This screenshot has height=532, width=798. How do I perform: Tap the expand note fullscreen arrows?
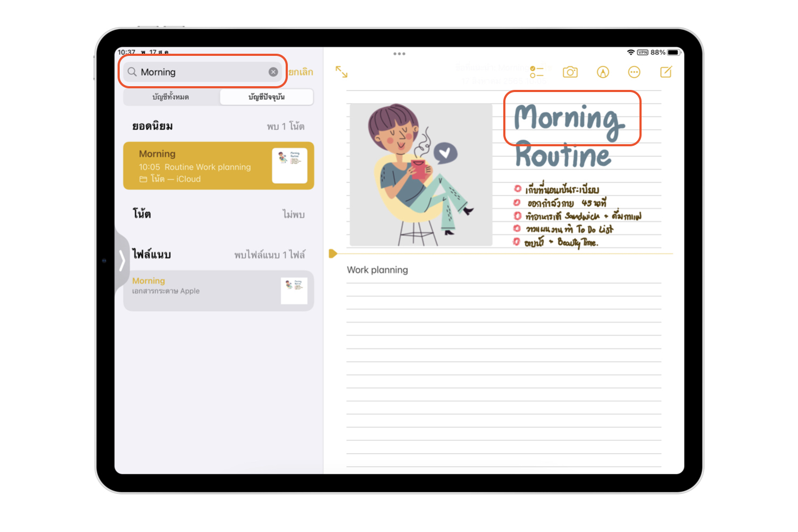coord(342,72)
